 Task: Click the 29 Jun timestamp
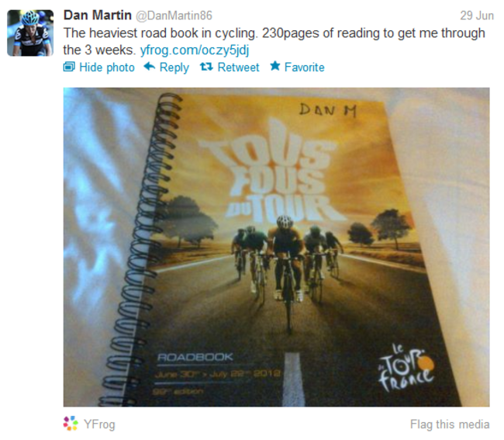477,16
